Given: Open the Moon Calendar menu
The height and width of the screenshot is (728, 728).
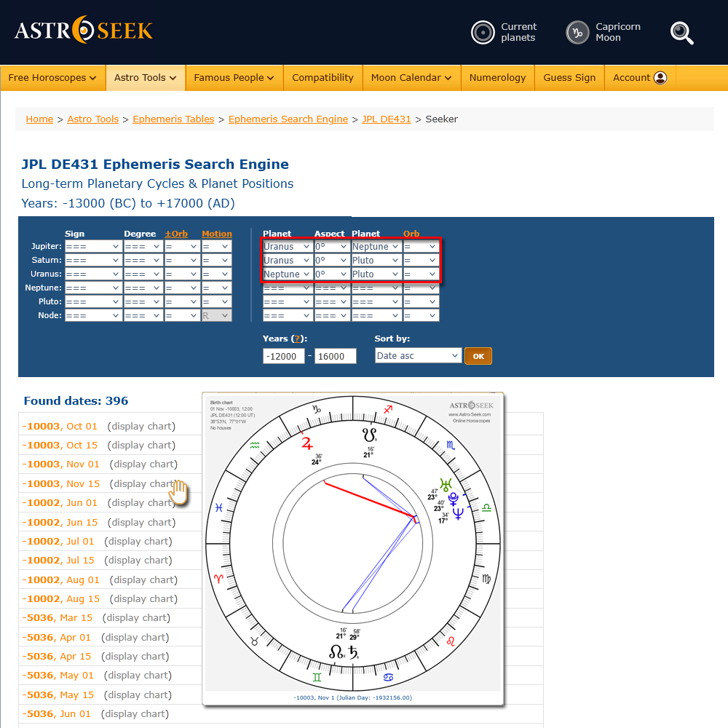Looking at the screenshot, I should pos(411,78).
